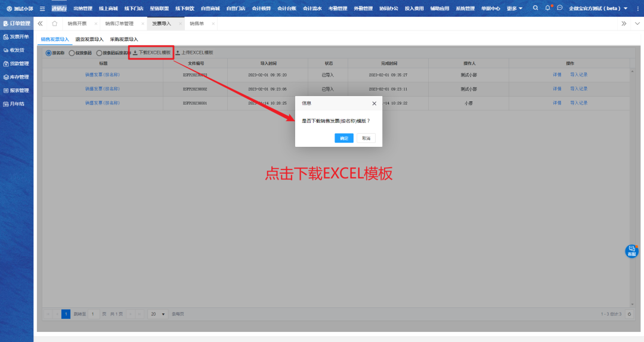Screen dimensions: 644x342
Task: Expand the 更多 dropdown menu
Action: pos(515,8)
